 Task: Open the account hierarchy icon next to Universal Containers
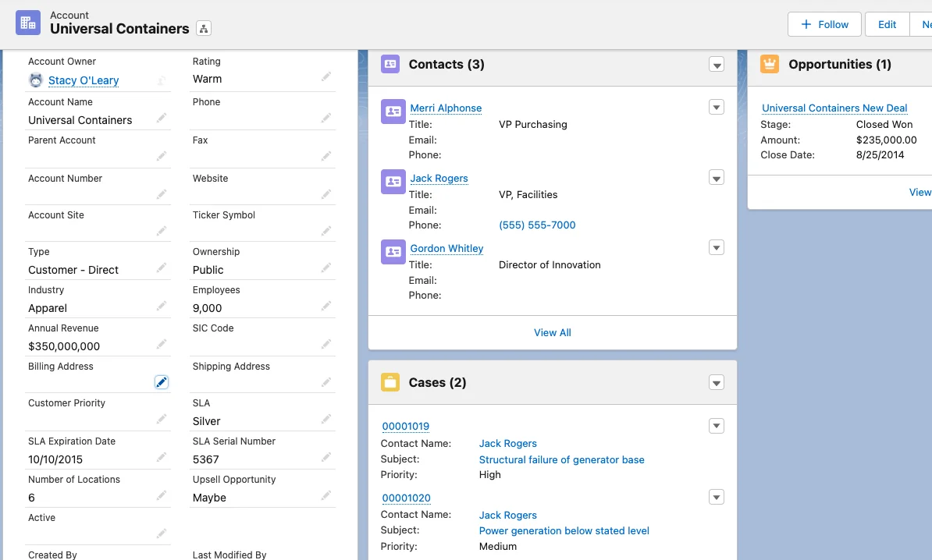(x=203, y=29)
